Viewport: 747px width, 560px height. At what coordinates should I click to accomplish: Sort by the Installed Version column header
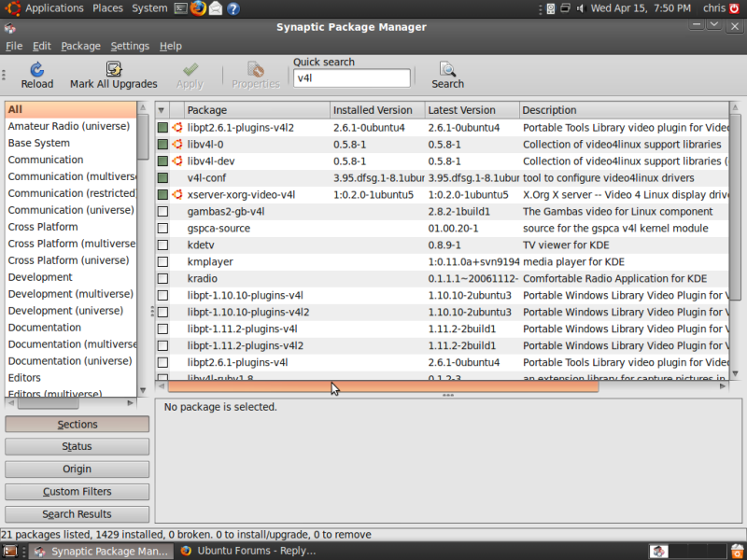377,110
